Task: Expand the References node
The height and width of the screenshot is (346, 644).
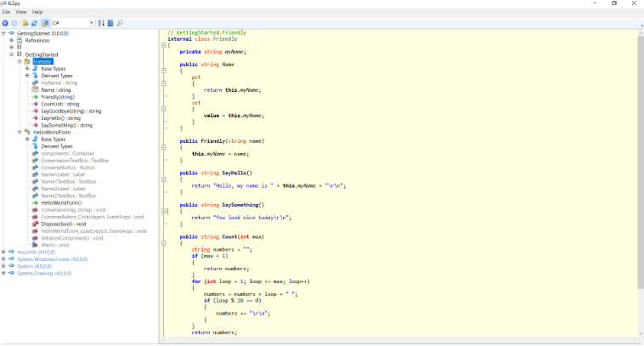Action: [x=12, y=40]
